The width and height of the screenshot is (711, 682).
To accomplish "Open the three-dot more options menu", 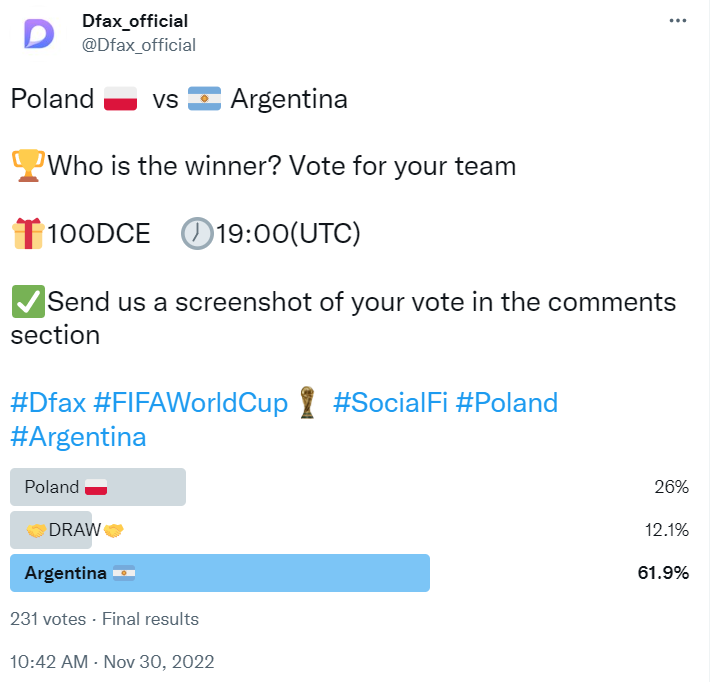I will (x=677, y=21).
